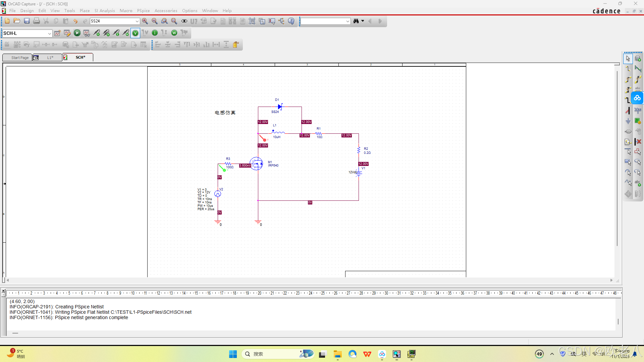Open the SCH-L simulation profile dropdown
This screenshot has width=644, height=362.
49,33
